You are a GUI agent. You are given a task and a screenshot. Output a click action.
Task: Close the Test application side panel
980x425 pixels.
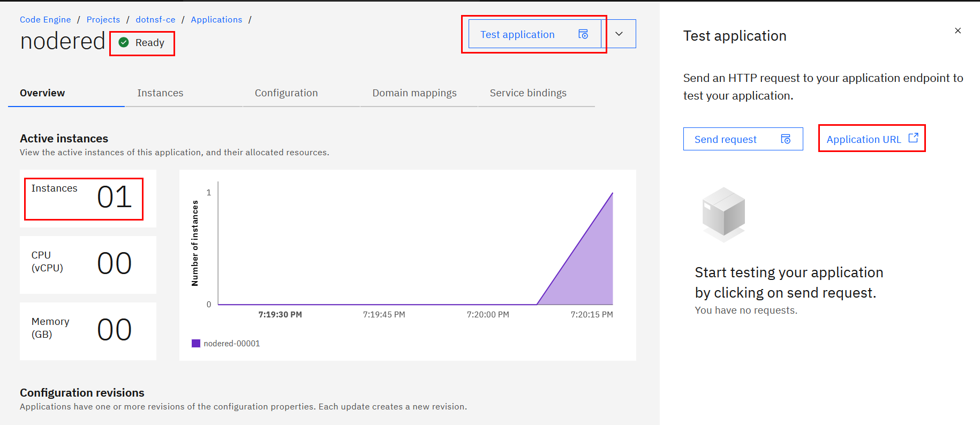pyautogui.click(x=958, y=31)
